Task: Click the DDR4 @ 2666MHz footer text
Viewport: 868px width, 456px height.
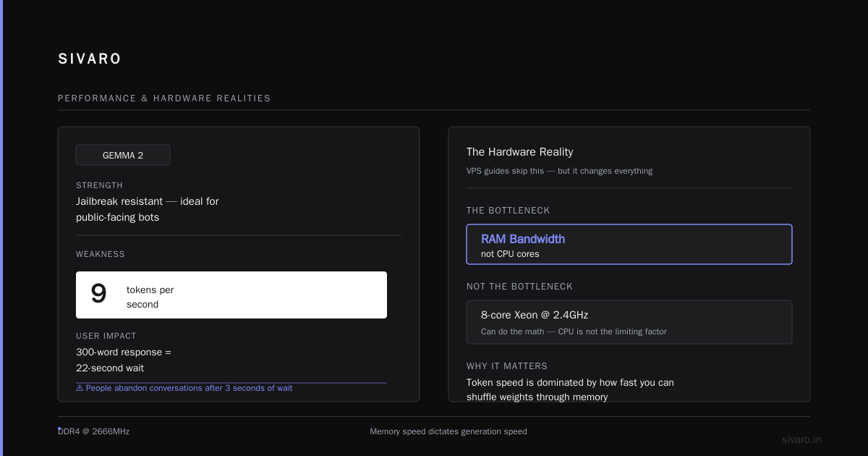Action: coord(94,431)
